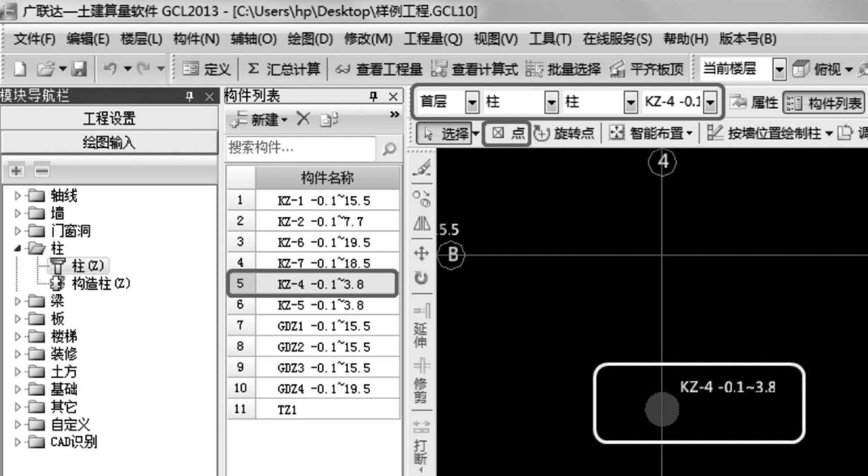Click the Undo arrow icon
Image resolution: width=868 pixels, height=476 pixels.
[110, 69]
